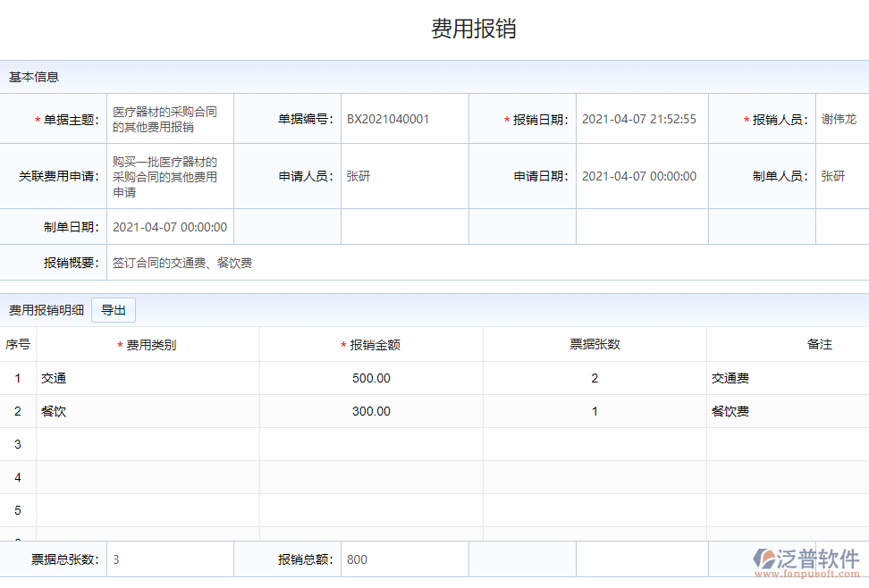This screenshot has height=588, width=869.
Task: Open the 报销日期 date field
Action: [641, 119]
